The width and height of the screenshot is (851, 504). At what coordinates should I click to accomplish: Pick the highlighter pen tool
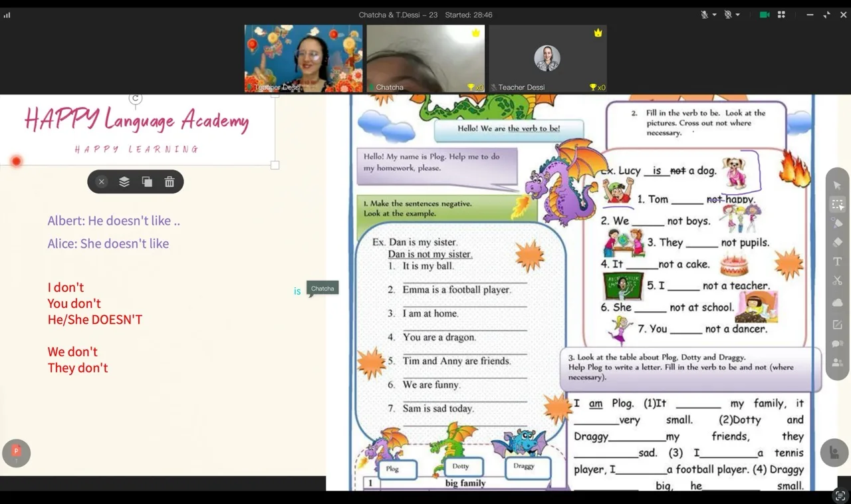click(x=837, y=223)
